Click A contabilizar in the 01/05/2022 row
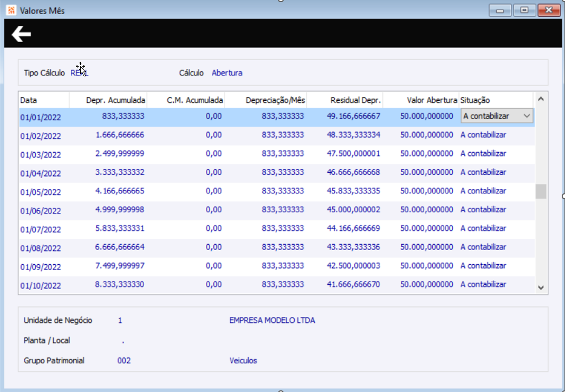Image resolution: width=565 pixels, height=392 pixels. [x=483, y=191]
